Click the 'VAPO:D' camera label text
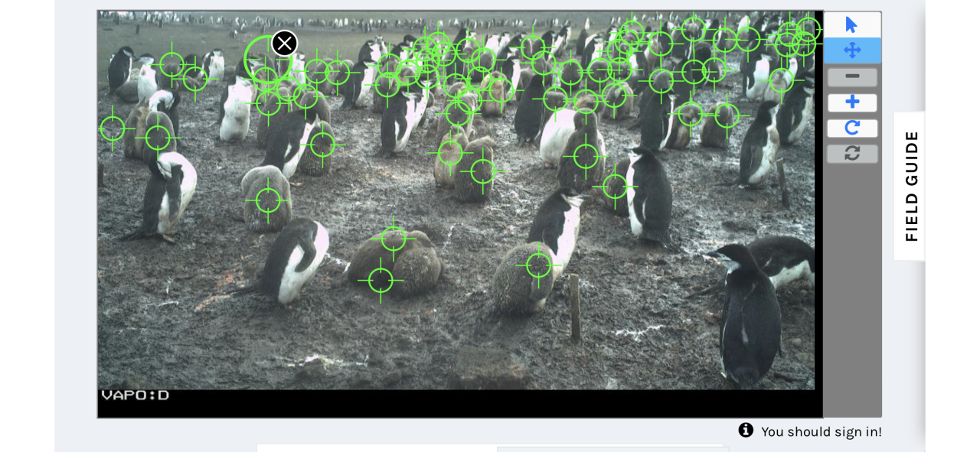The width and height of the screenshot is (980, 452). (135, 395)
